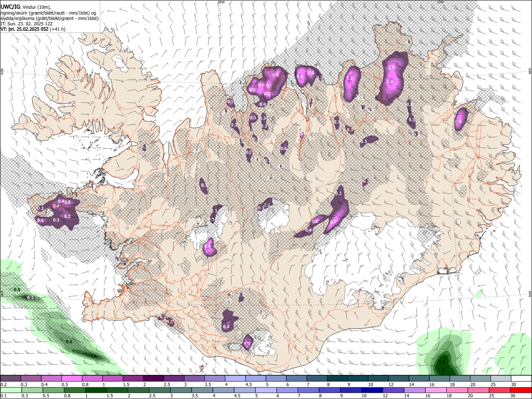Click the dark teal 8 snow legend swatch

click(x=337, y=379)
